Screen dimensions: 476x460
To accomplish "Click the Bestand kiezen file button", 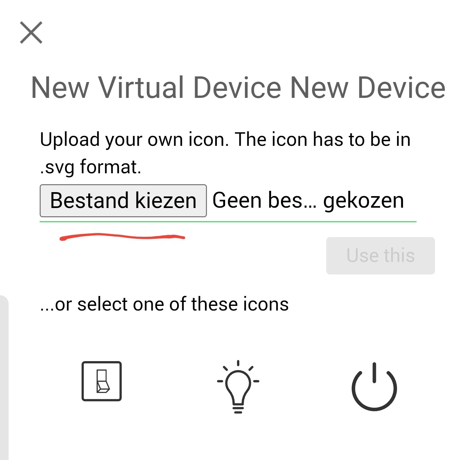I will click(123, 201).
